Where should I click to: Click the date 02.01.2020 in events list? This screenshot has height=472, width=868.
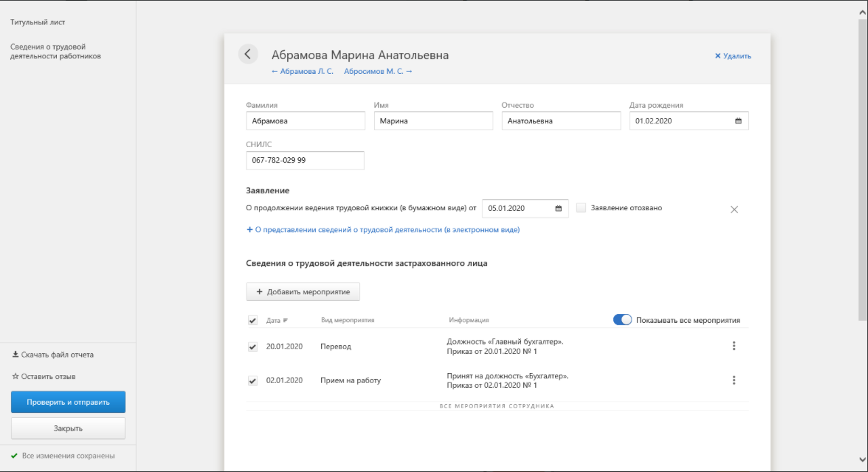pos(285,380)
